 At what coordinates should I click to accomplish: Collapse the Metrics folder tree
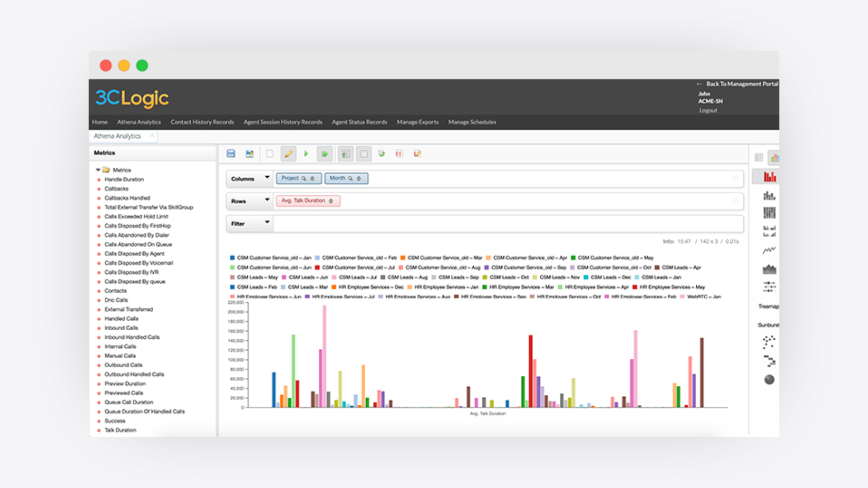[x=98, y=170]
